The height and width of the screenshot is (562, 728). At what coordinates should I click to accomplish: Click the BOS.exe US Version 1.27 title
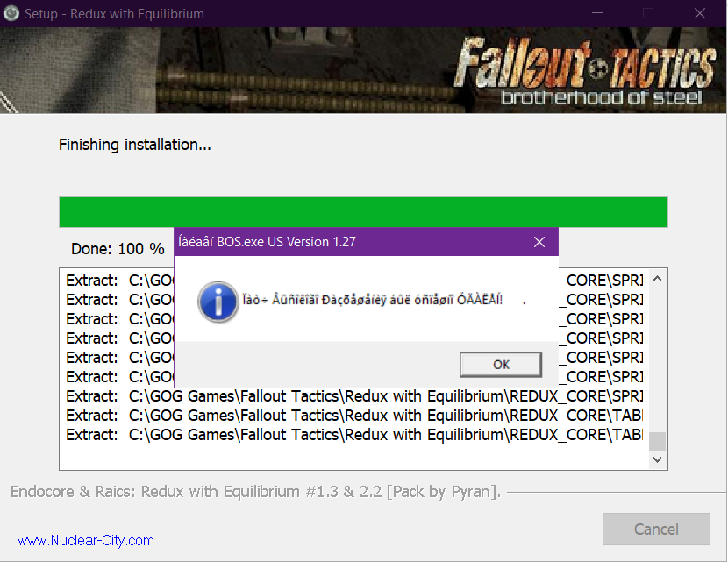click(x=267, y=242)
